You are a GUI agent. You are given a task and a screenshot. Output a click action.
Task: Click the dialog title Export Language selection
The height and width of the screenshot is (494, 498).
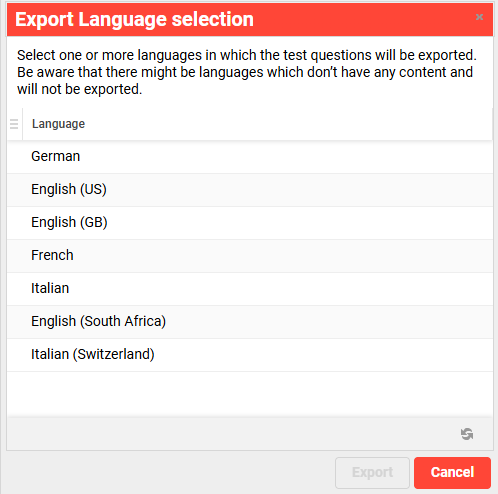[x=134, y=19]
